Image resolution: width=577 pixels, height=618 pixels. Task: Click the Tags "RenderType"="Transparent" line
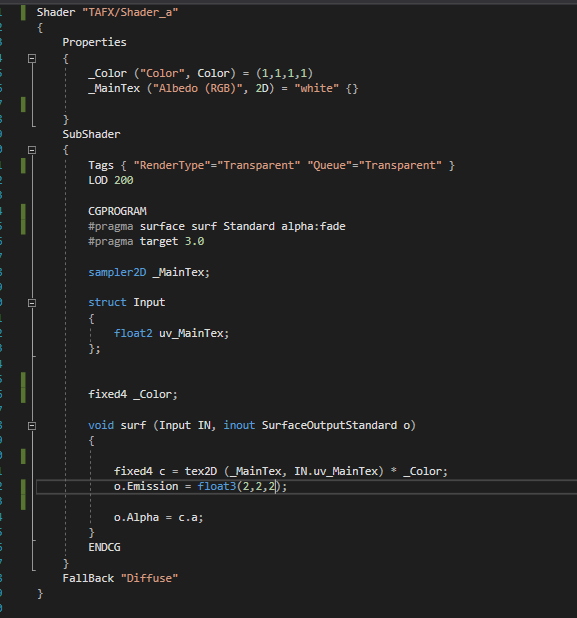point(271,165)
